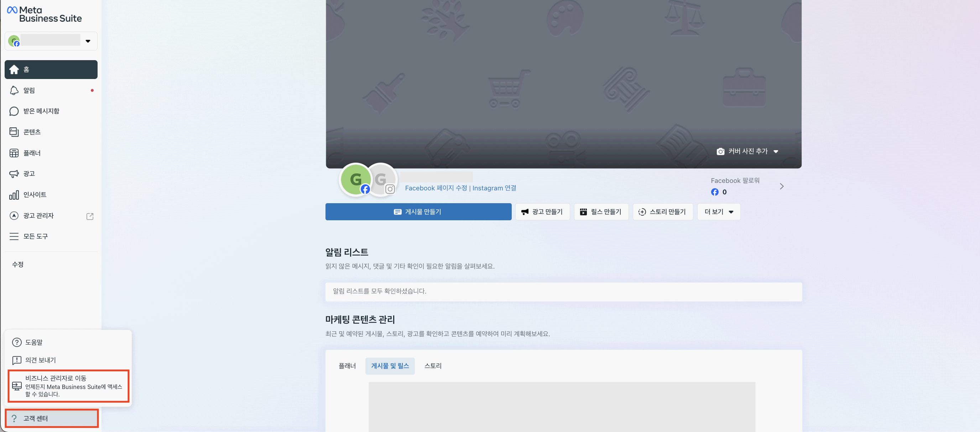Open the 받은 메시지함 inbox icon
Viewport: 980px width, 432px height.
click(x=14, y=111)
